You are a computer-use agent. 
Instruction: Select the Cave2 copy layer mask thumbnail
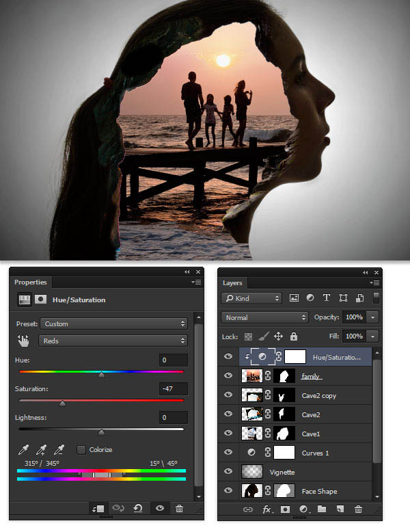click(284, 395)
